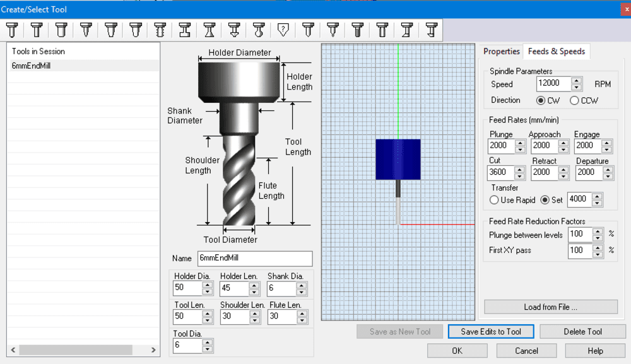Viewport: 631px width, 364px height.
Task: Decrease Engage feed rate with down arrow
Action: 607,150
